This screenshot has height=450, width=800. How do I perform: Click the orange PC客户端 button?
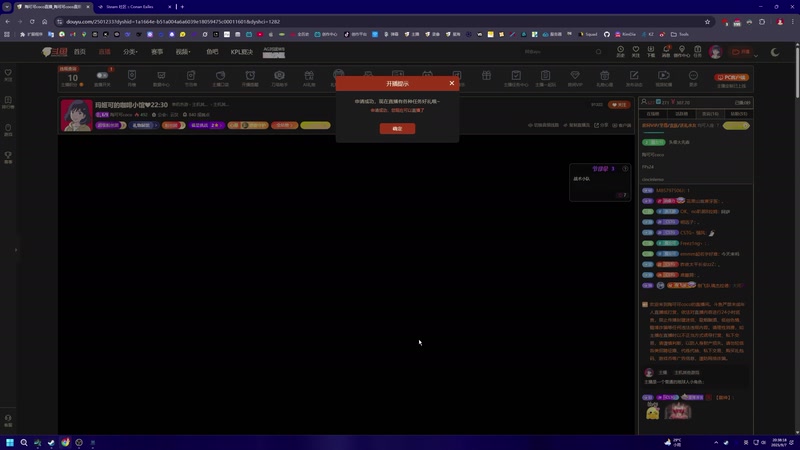[731, 77]
